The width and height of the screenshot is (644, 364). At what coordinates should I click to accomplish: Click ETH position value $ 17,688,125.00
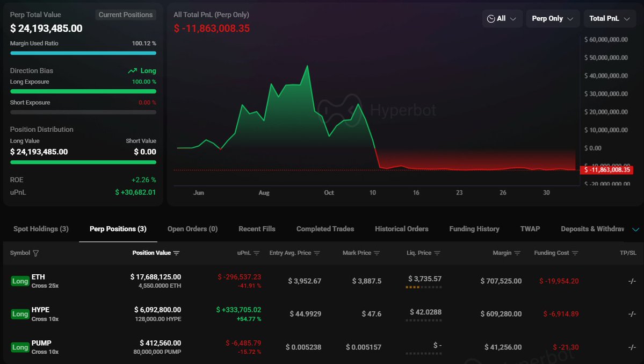coord(156,277)
